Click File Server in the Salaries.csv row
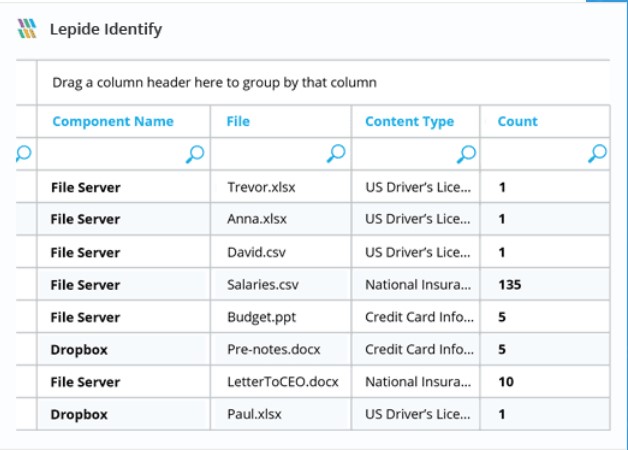This screenshot has width=628, height=450. (85, 285)
